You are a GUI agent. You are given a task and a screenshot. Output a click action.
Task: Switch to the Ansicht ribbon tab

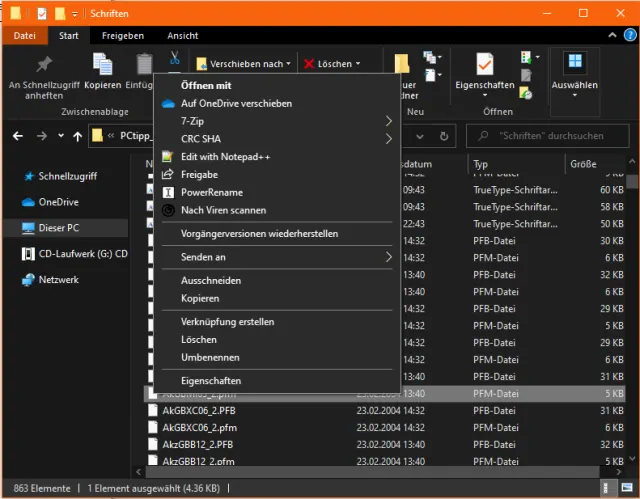pos(182,36)
